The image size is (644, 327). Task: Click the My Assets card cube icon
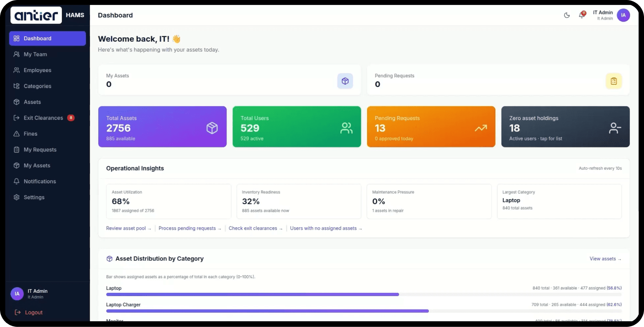(345, 81)
